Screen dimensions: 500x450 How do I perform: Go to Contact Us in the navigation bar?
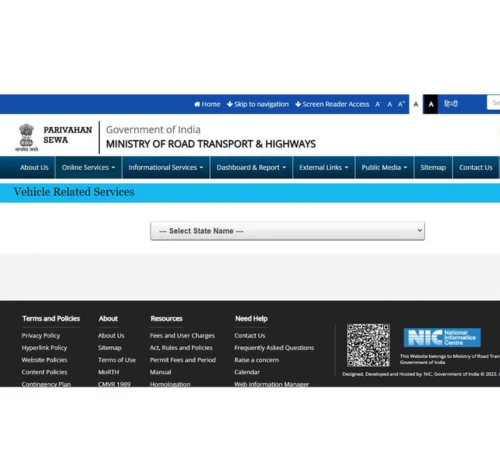[x=476, y=167]
